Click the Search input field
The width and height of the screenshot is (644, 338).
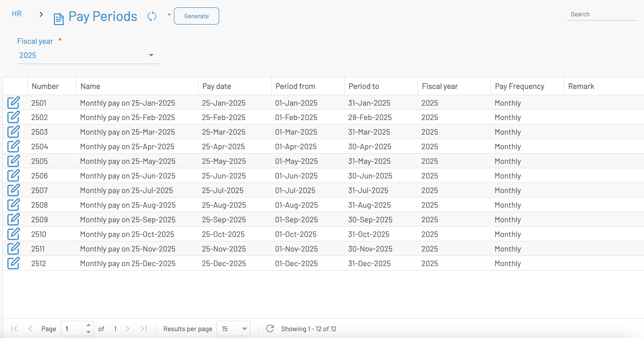(x=602, y=14)
